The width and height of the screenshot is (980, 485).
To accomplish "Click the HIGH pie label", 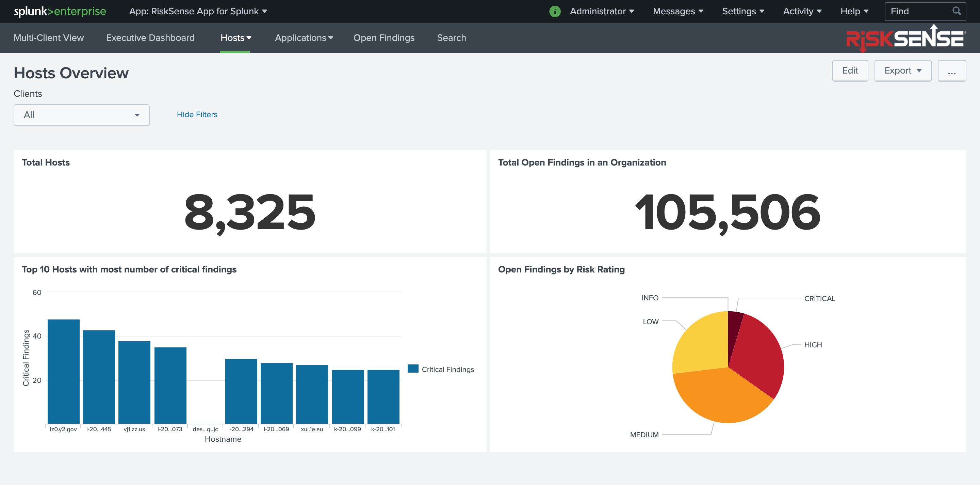I will 813,345.
